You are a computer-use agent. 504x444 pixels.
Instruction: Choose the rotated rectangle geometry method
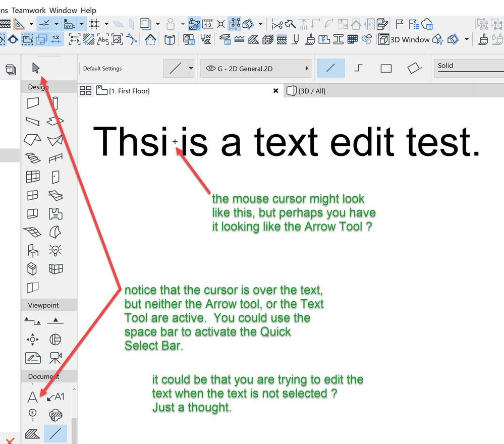point(414,68)
